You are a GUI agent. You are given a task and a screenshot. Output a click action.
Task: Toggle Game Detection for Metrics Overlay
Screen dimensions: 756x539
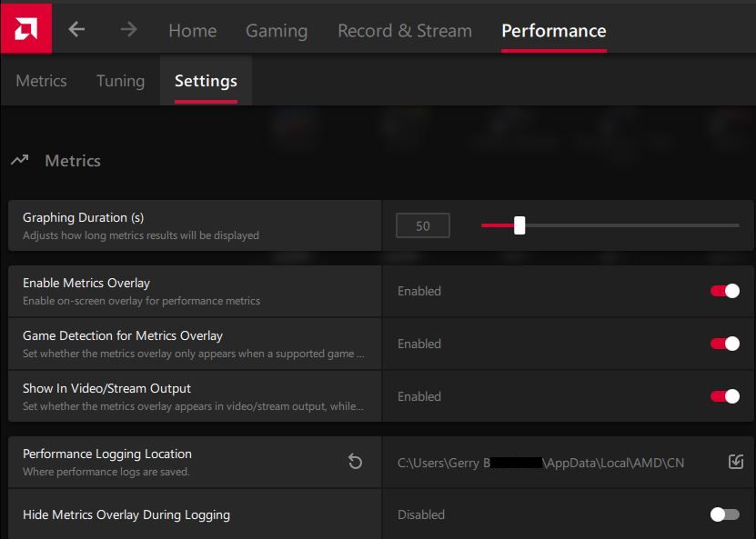[723, 344]
